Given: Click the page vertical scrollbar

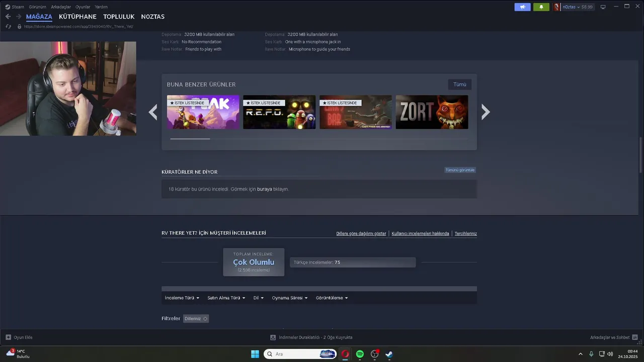Looking at the screenshot, I should pos(640,154).
